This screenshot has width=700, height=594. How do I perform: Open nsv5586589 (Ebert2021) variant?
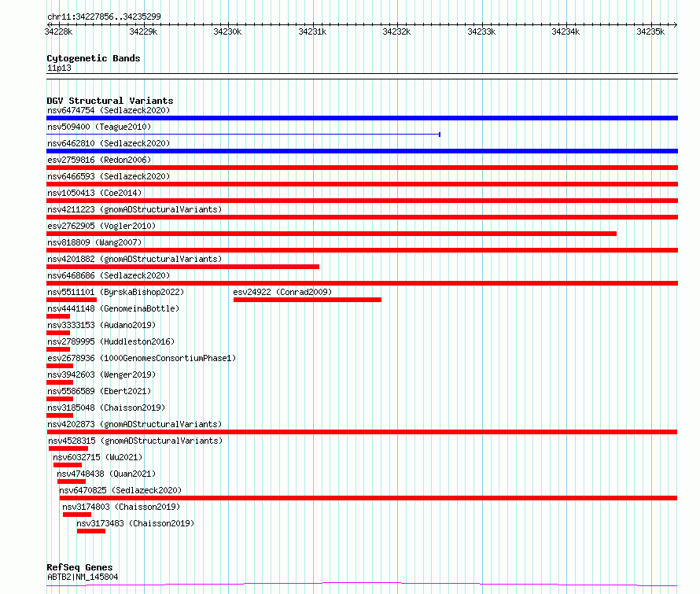pos(99,391)
